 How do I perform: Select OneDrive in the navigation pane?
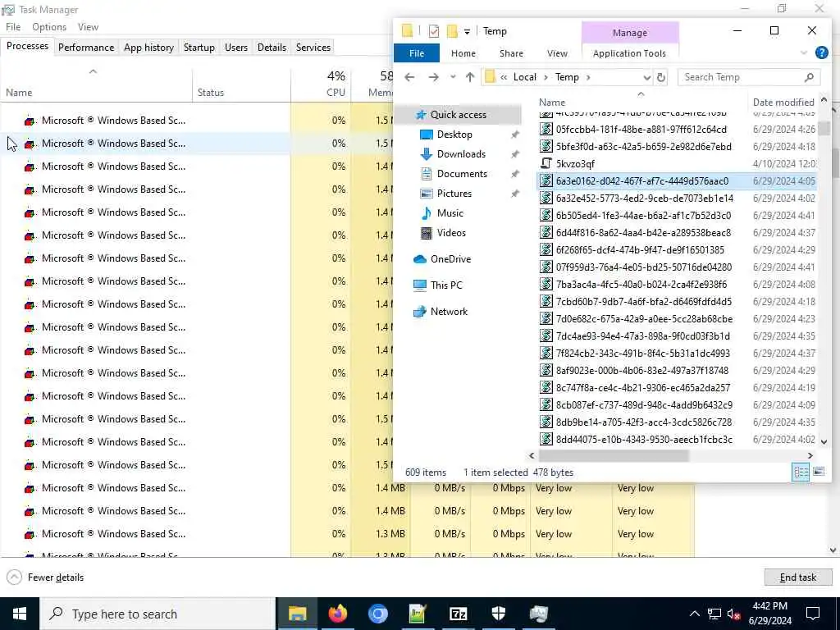tap(450, 258)
